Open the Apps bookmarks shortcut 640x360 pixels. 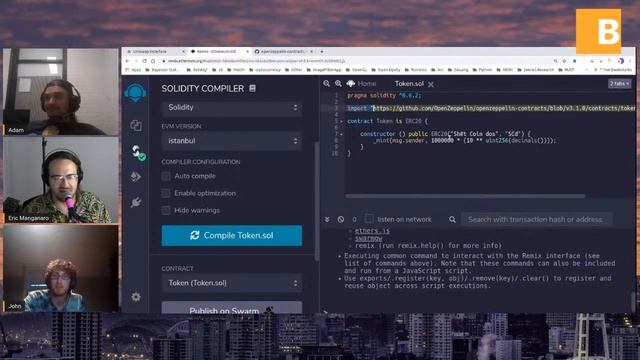click(133, 70)
